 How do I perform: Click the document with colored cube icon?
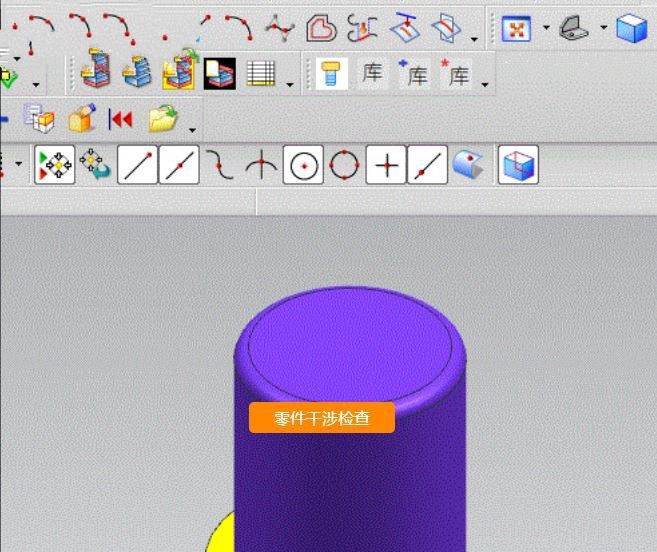click(39, 119)
